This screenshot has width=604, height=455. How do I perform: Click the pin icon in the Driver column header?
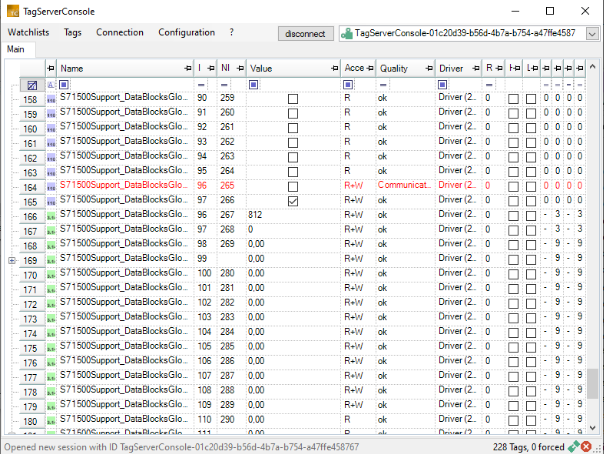coord(476,69)
